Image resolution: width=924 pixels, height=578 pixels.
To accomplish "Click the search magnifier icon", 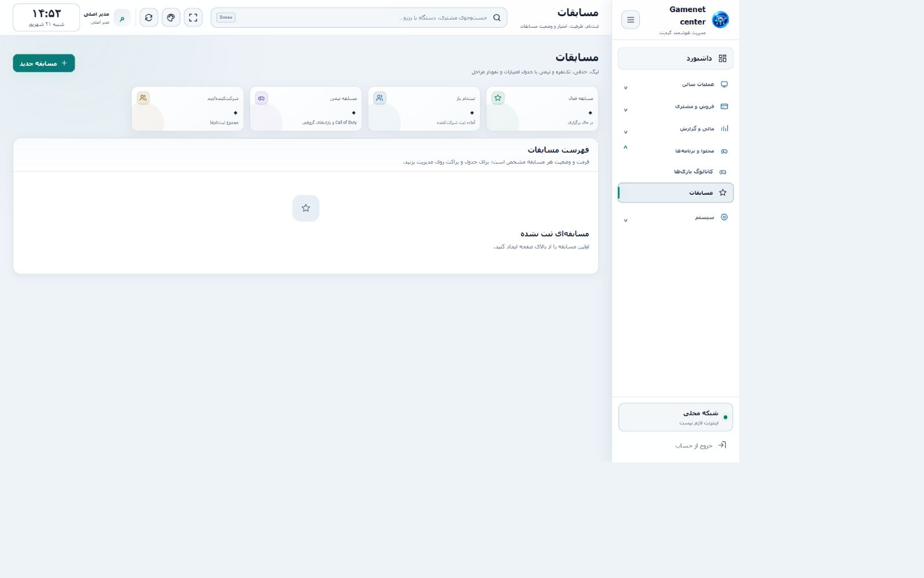I will pos(497,17).
